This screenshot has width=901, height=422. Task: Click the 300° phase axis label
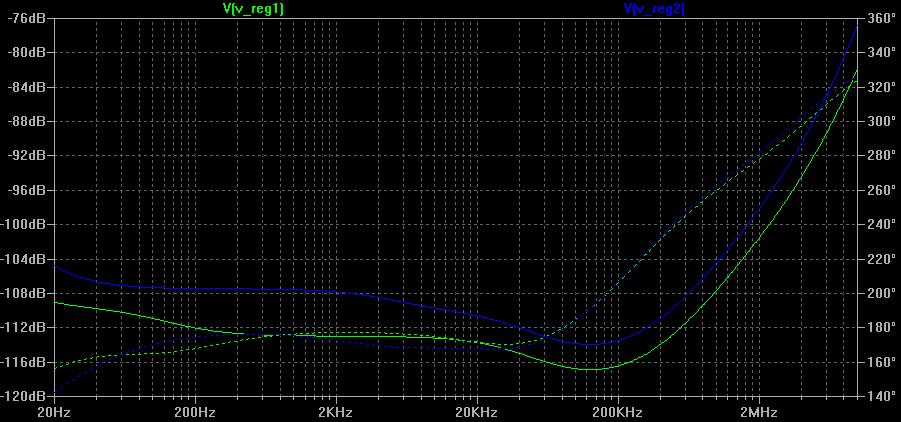(x=881, y=121)
